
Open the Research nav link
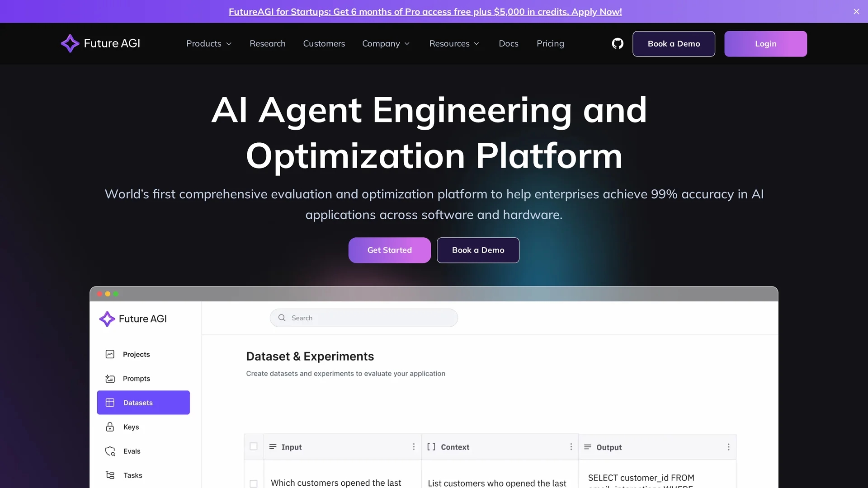(x=268, y=44)
